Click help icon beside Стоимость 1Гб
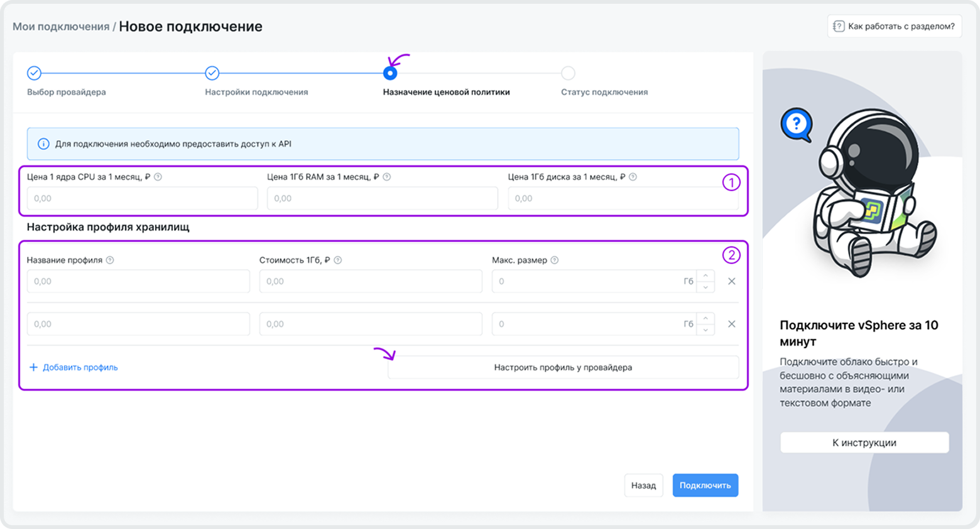The width and height of the screenshot is (980, 529). [338, 260]
